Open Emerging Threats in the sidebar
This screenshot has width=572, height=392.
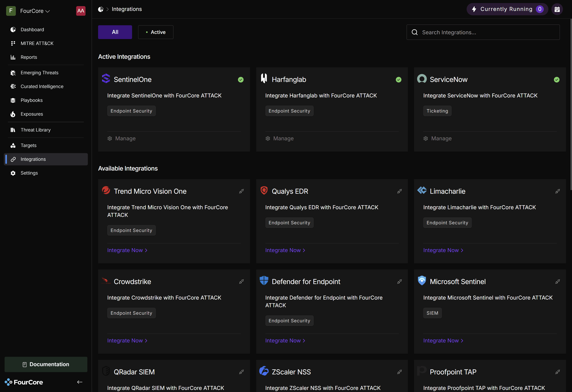point(39,73)
